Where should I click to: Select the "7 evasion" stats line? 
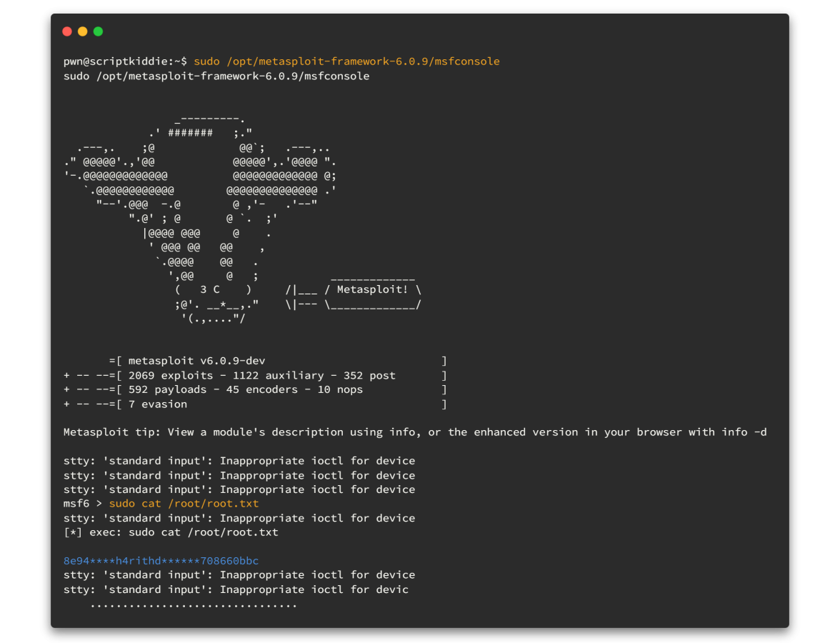(157, 404)
